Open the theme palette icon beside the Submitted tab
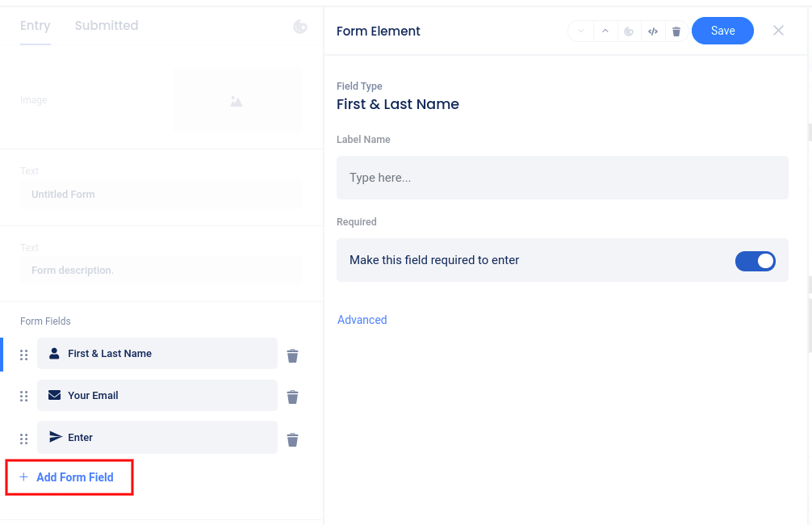Image resolution: width=812 pixels, height=525 pixels. point(299,27)
